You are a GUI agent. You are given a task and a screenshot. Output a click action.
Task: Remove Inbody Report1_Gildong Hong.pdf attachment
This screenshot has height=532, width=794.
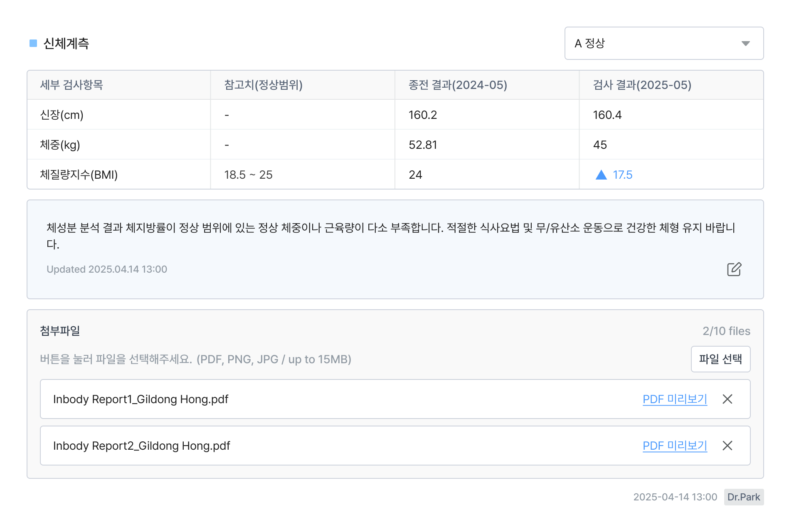coord(727,399)
